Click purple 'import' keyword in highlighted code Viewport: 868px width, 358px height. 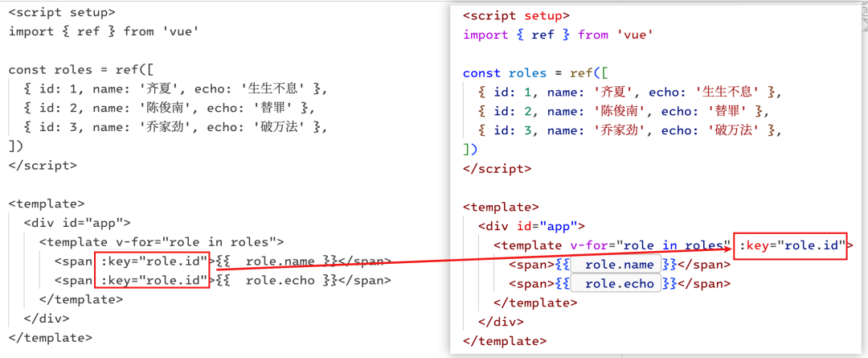click(x=485, y=35)
